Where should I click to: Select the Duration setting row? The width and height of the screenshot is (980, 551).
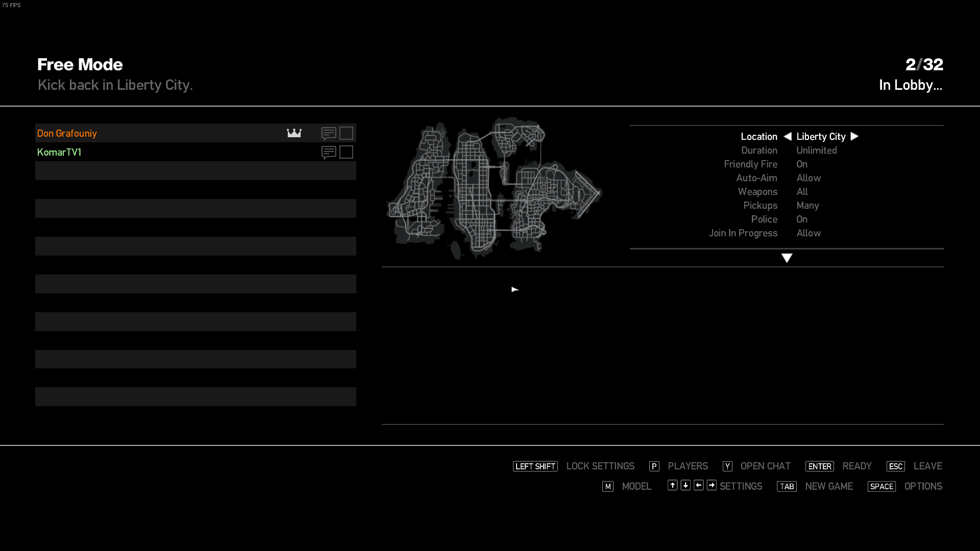(759, 151)
